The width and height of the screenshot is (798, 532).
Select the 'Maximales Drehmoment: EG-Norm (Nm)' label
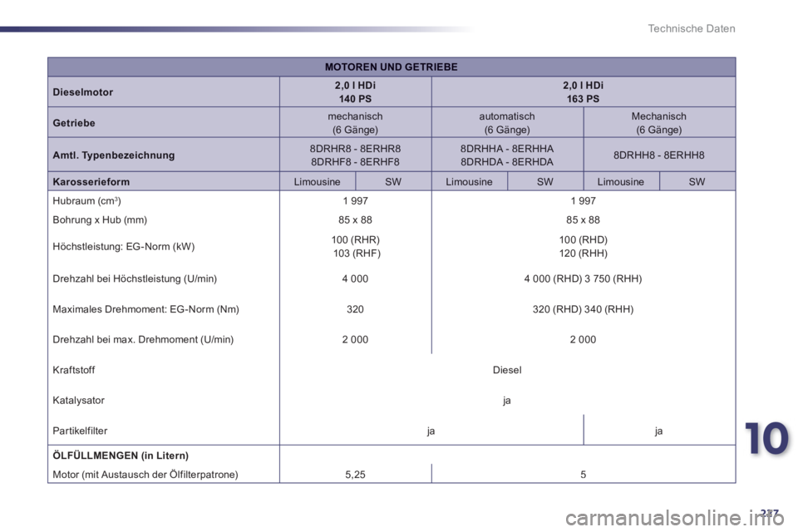tap(145, 309)
